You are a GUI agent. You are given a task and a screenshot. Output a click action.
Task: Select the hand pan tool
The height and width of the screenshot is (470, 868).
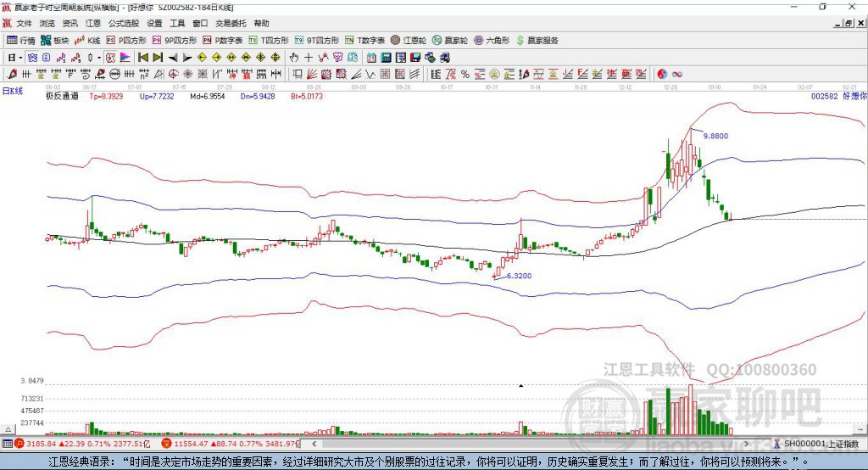[x=294, y=58]
